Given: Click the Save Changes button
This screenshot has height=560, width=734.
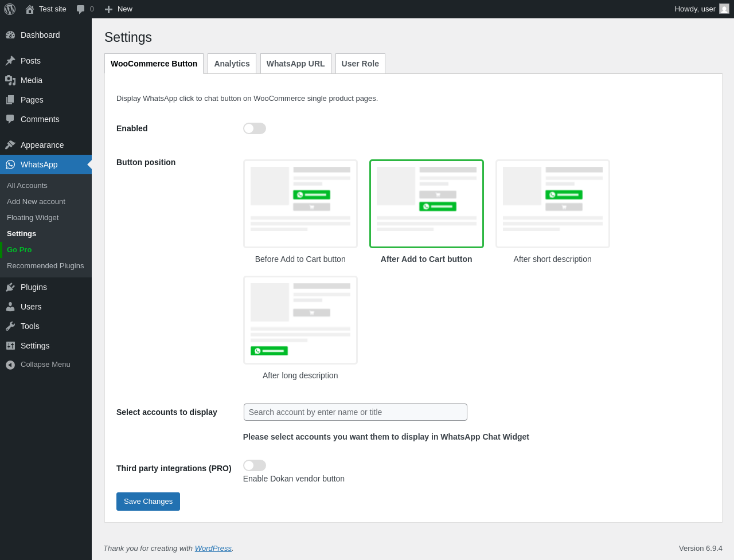Looking at the screenshot, I should (x=148, y=502).
